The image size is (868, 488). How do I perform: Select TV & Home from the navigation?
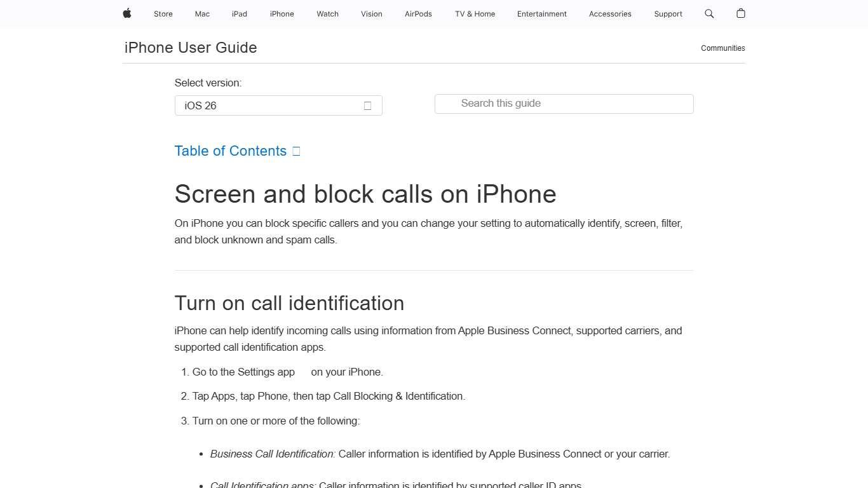tap(474, 13)
